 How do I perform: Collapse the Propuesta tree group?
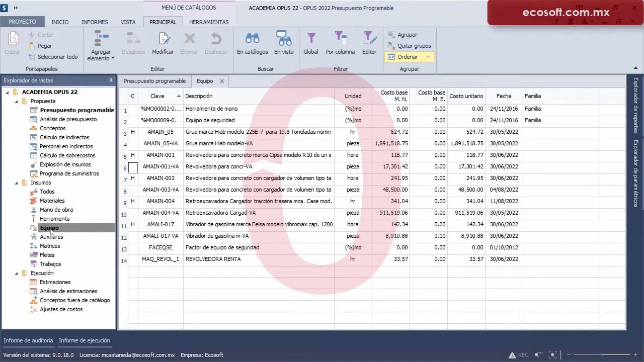click(x=16, y=102)
